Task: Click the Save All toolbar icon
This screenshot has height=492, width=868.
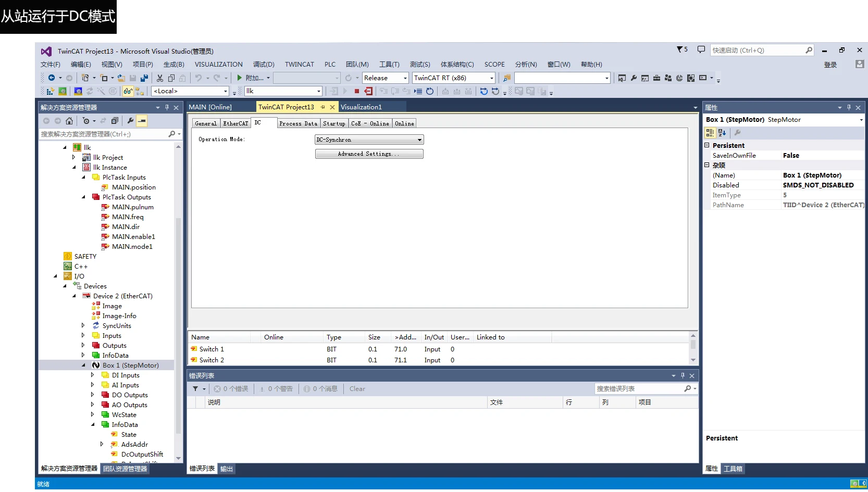Action: [x=144, y=78]
